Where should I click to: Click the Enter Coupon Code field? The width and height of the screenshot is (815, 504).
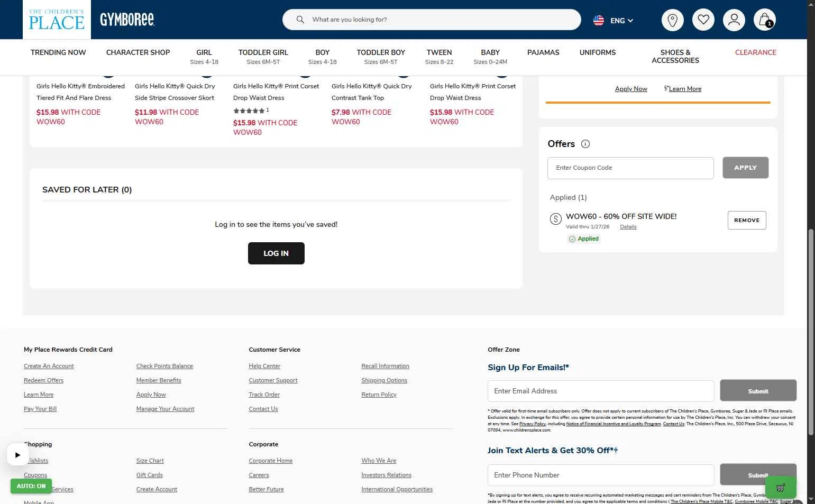630,168
